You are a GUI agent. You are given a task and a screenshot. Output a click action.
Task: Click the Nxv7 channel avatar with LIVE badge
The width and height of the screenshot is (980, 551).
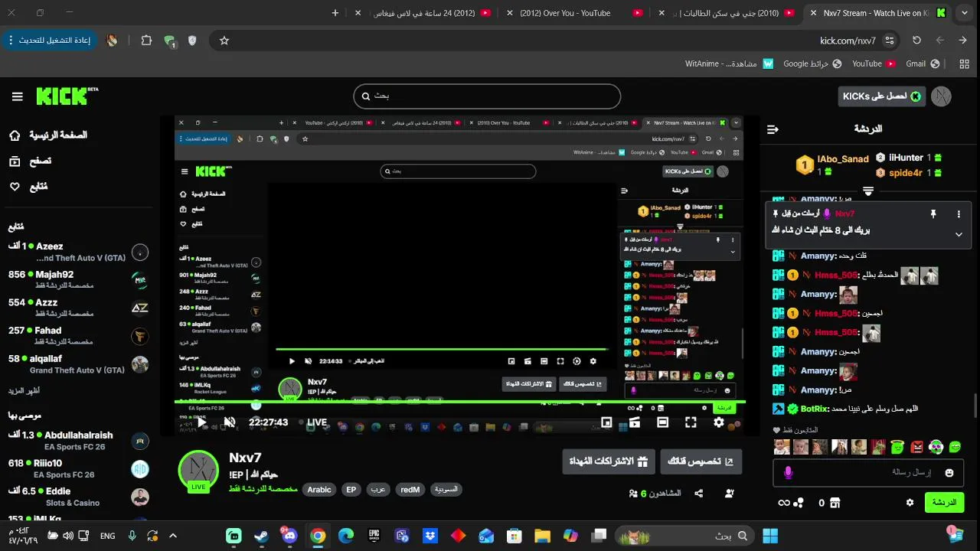click(198, 471)
